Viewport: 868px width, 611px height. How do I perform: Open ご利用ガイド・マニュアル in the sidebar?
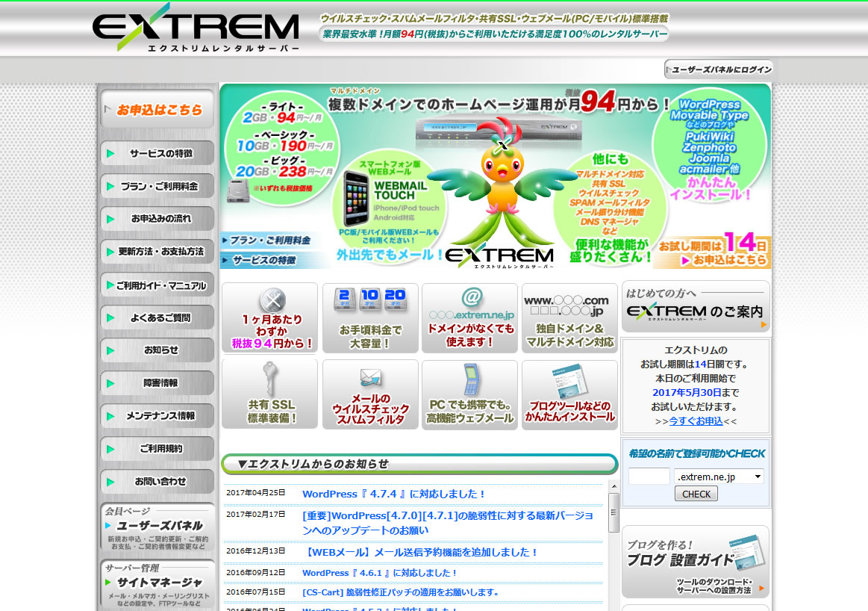coord(157,285)
